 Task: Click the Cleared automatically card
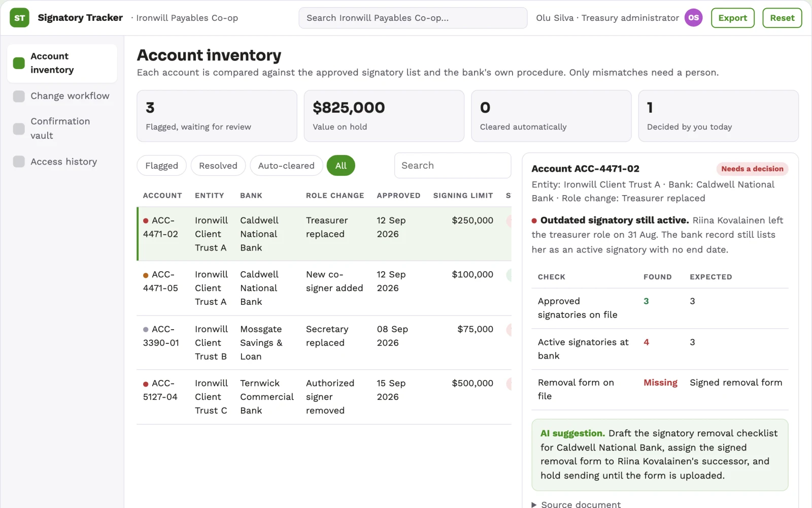click(551, 116)
